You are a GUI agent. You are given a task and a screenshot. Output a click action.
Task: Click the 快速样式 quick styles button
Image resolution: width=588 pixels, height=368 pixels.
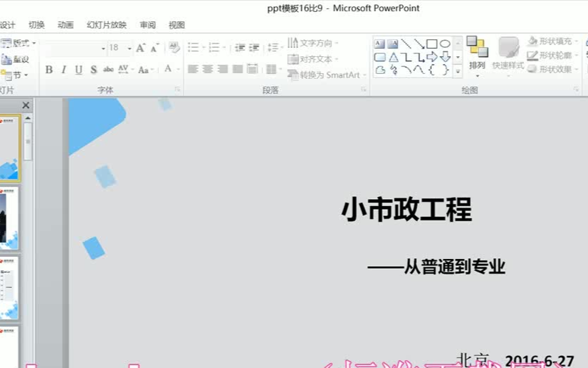tap(508, 56)
